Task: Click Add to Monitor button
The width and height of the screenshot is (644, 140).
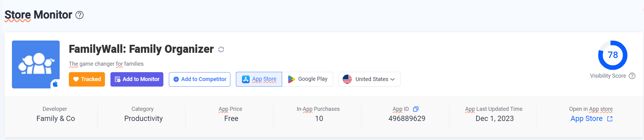Action: pyautogui.click(x=137, y=79)
